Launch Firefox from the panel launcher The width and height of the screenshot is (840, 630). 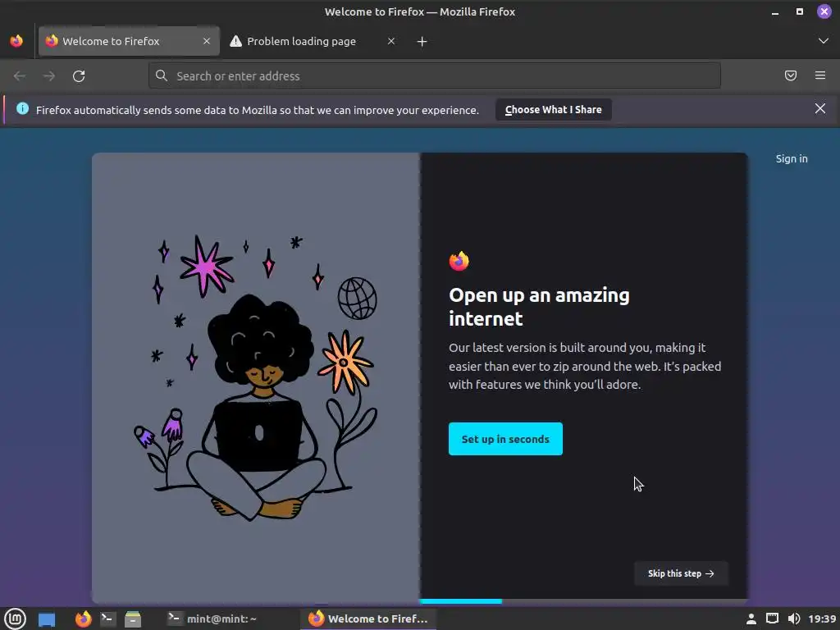[83, 619]
